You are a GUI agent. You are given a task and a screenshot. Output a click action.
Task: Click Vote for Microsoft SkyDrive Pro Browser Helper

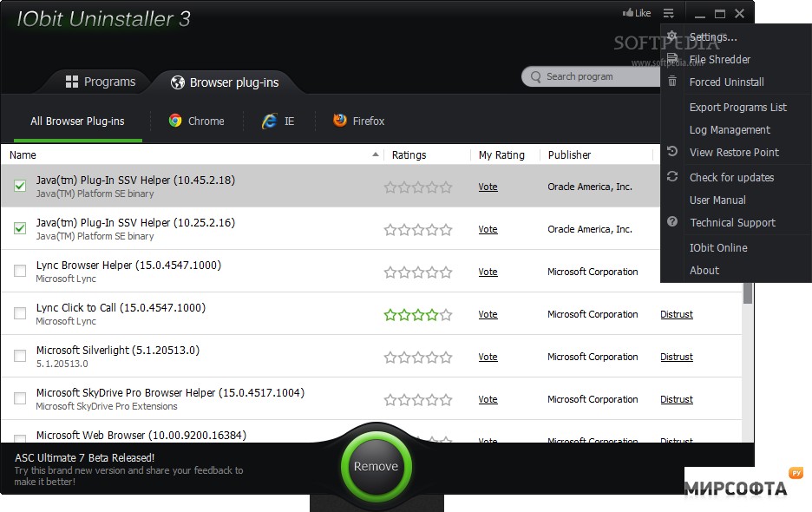(488, 399)
